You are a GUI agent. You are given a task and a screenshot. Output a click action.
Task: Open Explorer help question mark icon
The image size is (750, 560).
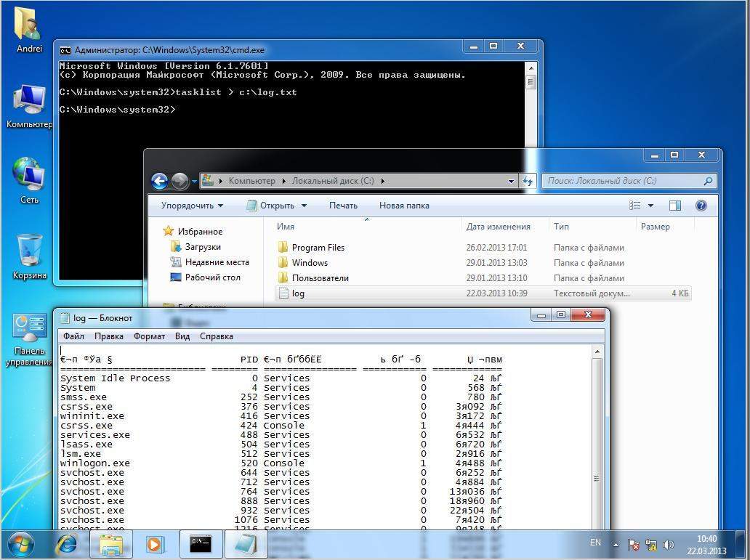pyautogui.click(x=701, y=206)
